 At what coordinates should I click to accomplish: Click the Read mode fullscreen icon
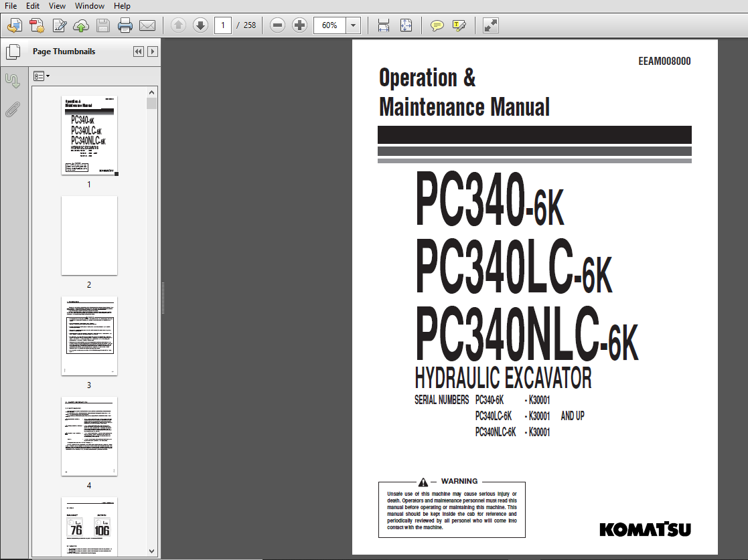[490, 25]
